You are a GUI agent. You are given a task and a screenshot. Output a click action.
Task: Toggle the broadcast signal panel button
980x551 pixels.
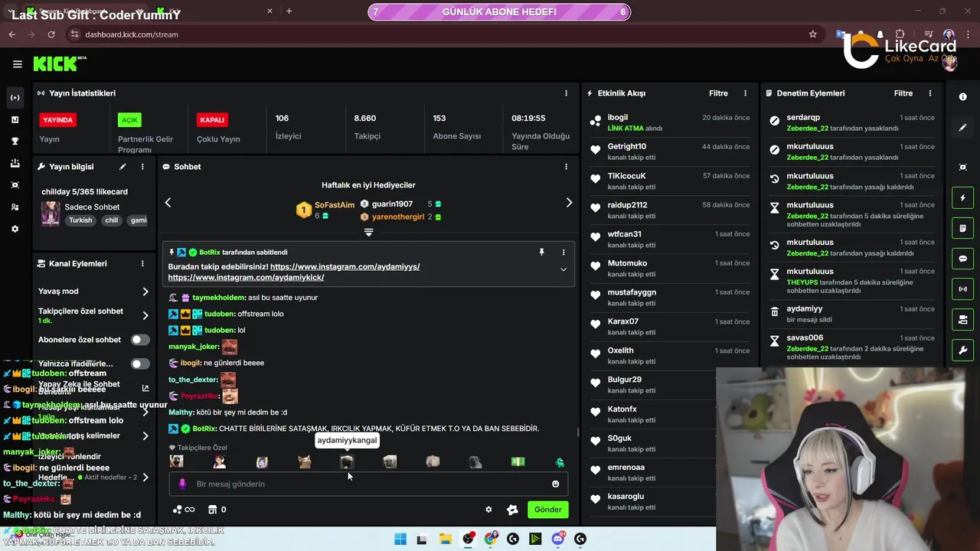[x=963, y=289]
